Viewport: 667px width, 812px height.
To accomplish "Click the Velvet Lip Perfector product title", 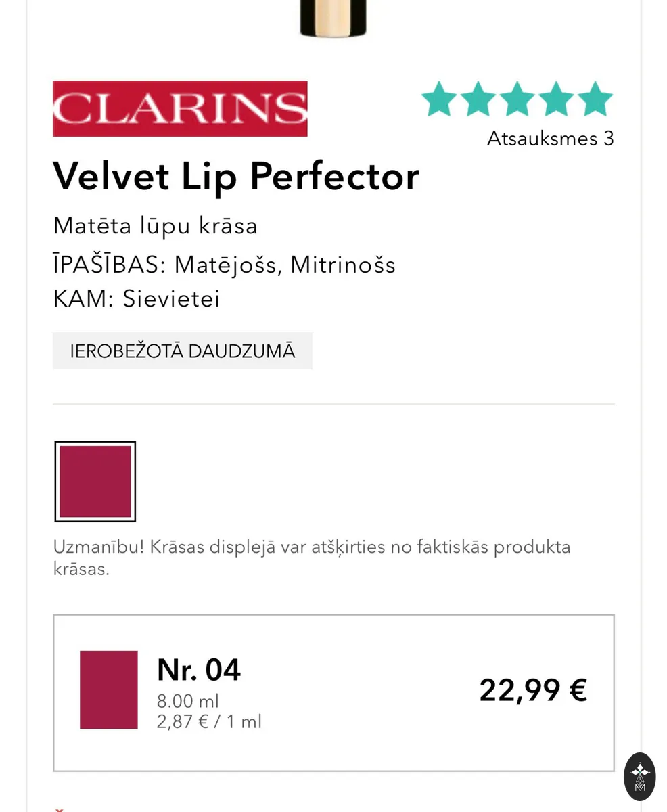I will point(236,177).
